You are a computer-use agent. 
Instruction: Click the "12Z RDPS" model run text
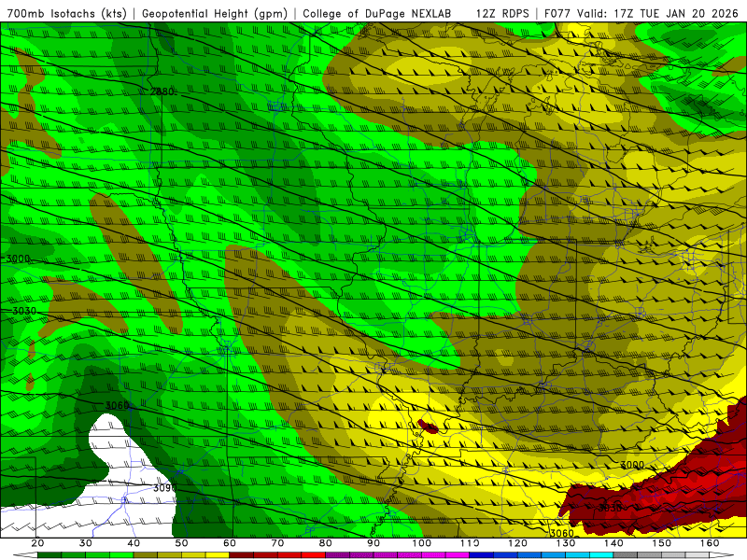502,13
